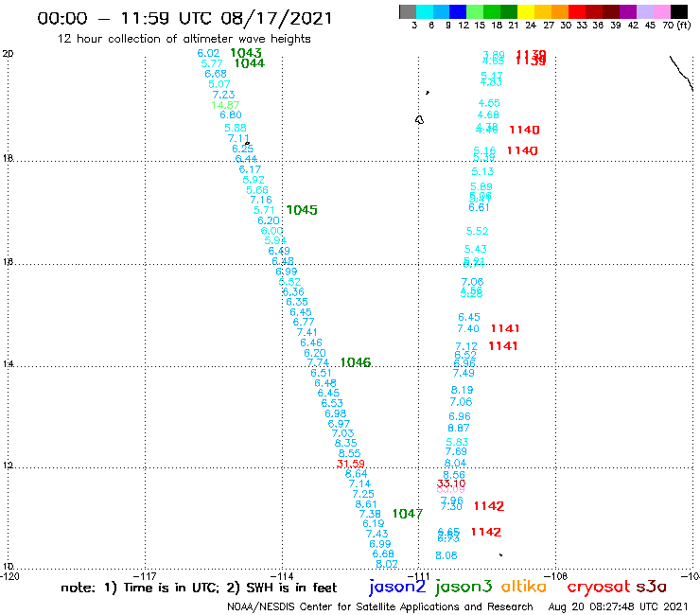Click the wave height value '8.19'
Viewport: 700px width, 615px height.
pos(462,390)
